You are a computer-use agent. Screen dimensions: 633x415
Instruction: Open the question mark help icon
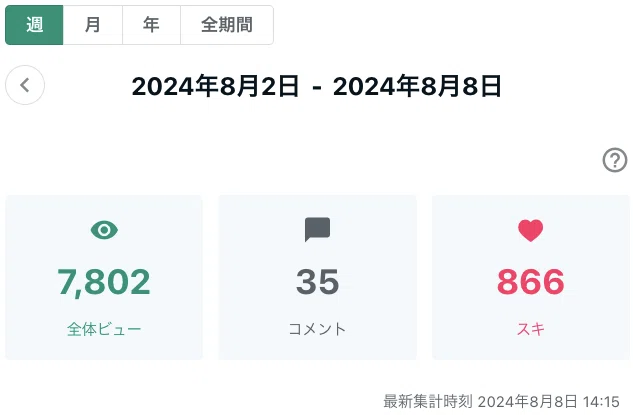tap(615, 160)
